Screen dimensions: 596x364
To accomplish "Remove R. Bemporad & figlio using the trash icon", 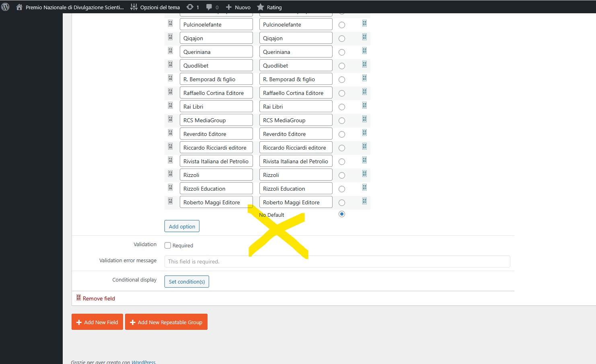I will point(365,78).
